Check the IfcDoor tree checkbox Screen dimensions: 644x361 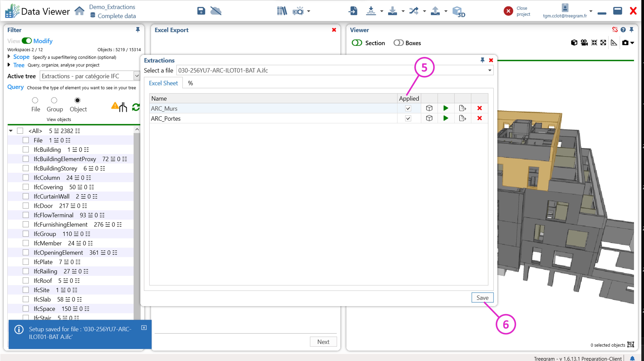coord(26,206)
